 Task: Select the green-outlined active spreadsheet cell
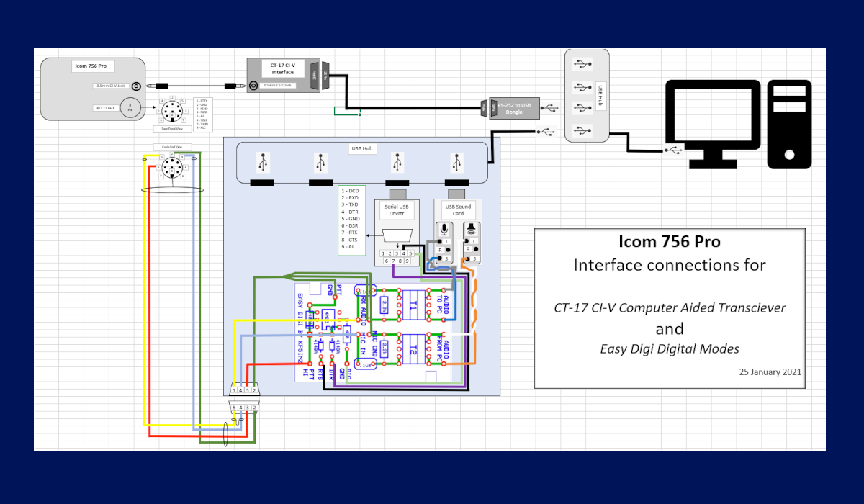pos(347,111)
